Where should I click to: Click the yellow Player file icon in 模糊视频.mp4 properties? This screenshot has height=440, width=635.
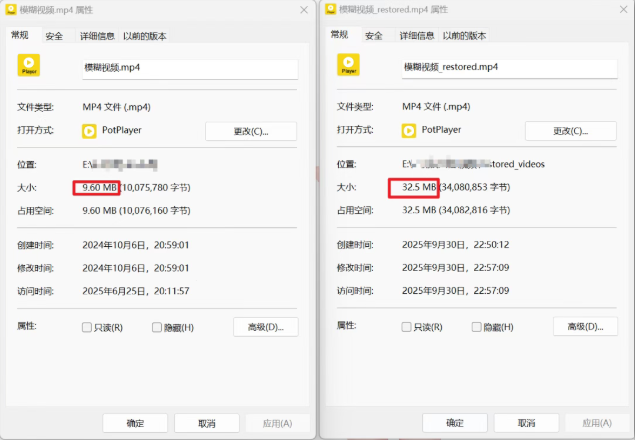tap(29, 66)
